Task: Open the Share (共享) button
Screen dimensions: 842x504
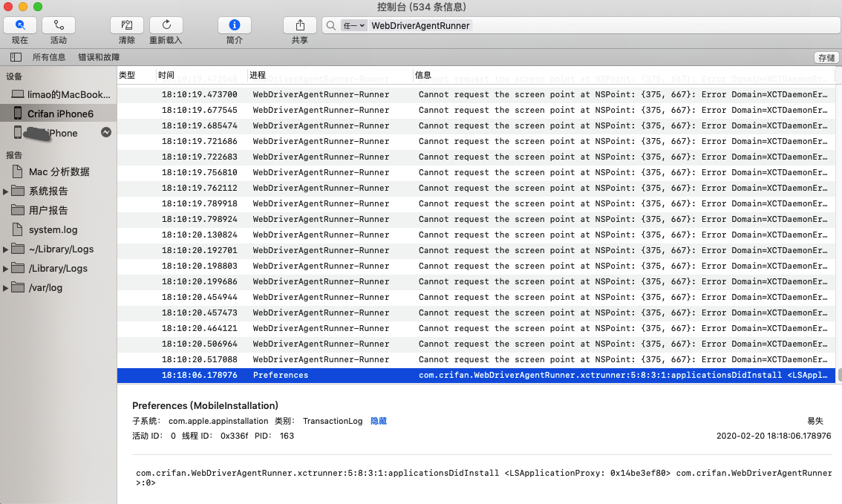Action: [x=300, y=25]
